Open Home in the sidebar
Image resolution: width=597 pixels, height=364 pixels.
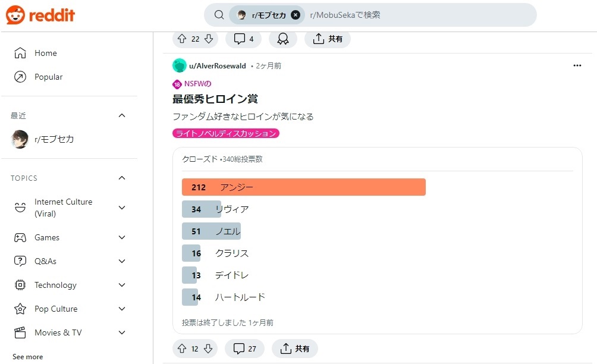pyautogui.click(x=45, y=53)
